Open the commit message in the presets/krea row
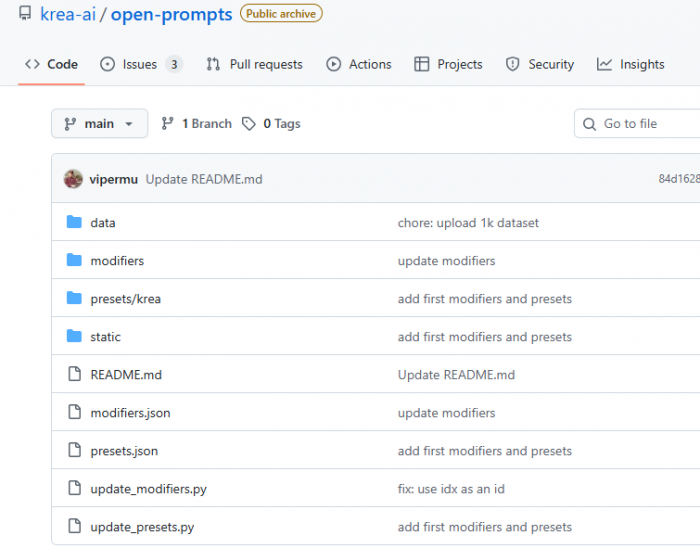This screenshot has height=548, width=700. (x=485, y=299)
